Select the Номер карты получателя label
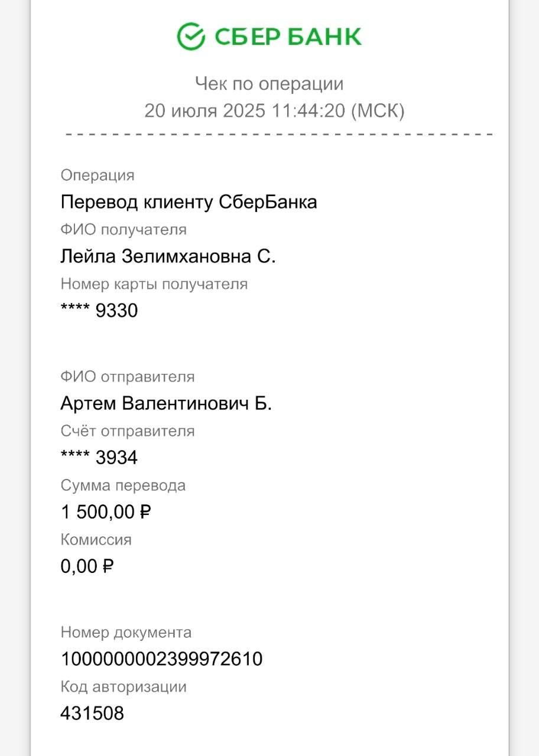This screenshot has height=756, width=539. pos(154,284)
